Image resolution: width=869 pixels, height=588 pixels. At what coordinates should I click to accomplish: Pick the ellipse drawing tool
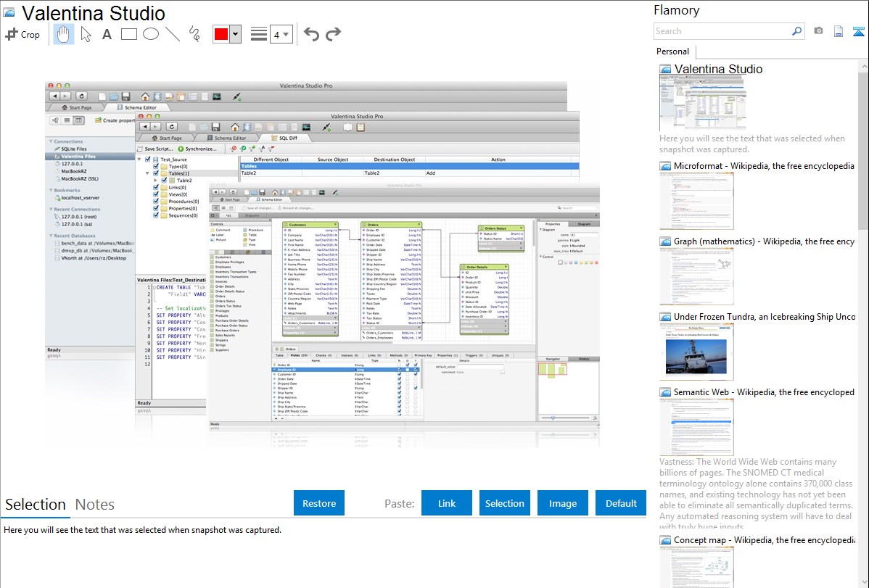[151, 34]
